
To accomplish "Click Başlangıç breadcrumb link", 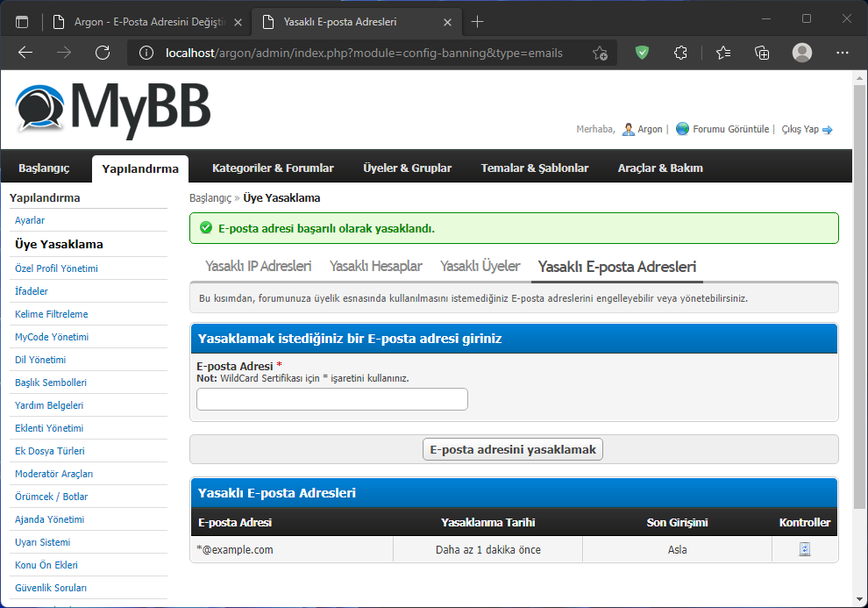I will [x=210, y=198].
